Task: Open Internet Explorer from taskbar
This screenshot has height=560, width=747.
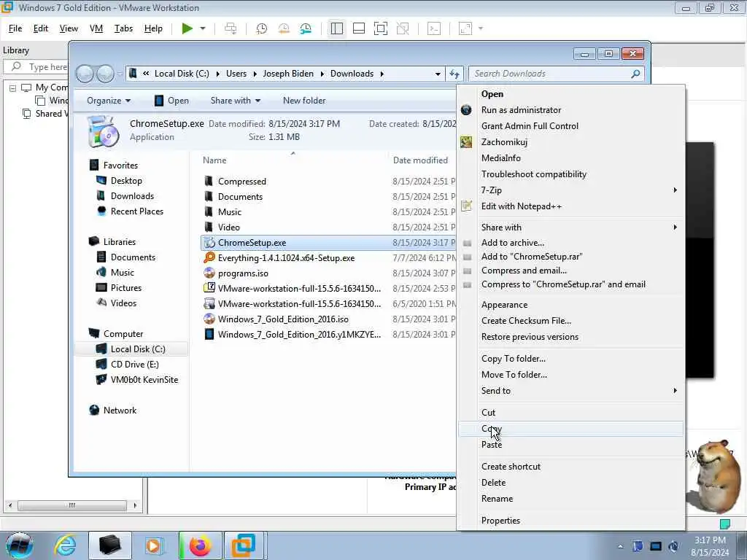Action: pos(65,545)
